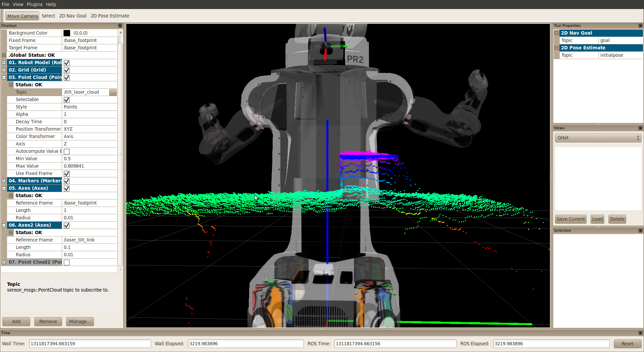
Task: Click the Reset time button
Action: pos(627,344)
